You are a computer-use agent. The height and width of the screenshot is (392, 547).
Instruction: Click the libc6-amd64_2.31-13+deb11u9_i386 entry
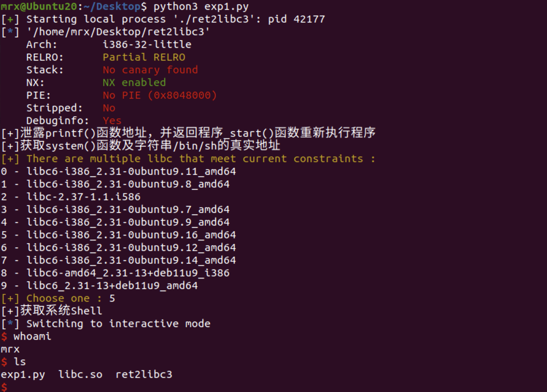[x=128, y=273]
